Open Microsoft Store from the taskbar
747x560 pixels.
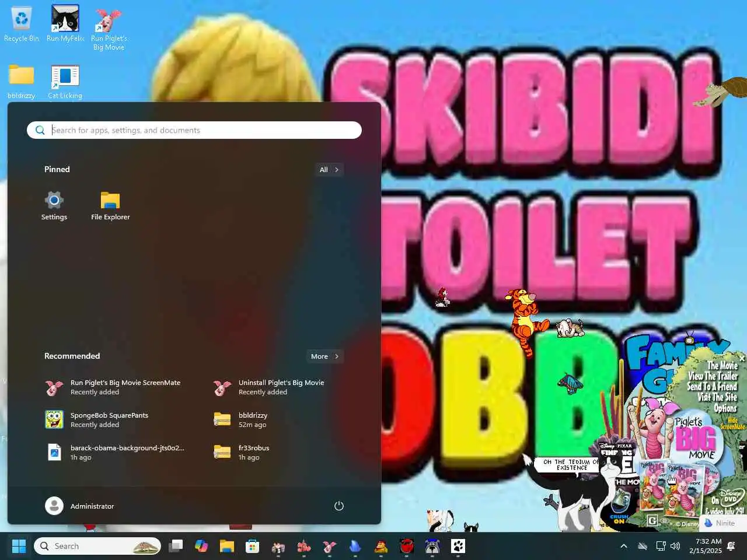point(253,546)
